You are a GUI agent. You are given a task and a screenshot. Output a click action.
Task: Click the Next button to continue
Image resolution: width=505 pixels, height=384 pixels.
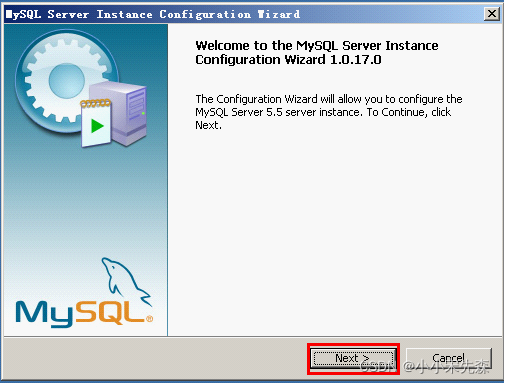click(x=353, y=359)
